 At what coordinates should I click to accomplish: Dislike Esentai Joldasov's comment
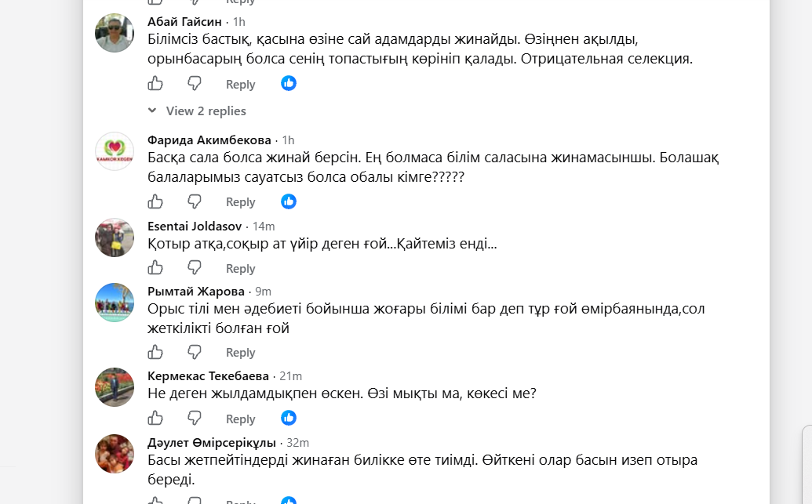(x=195, y=267)
